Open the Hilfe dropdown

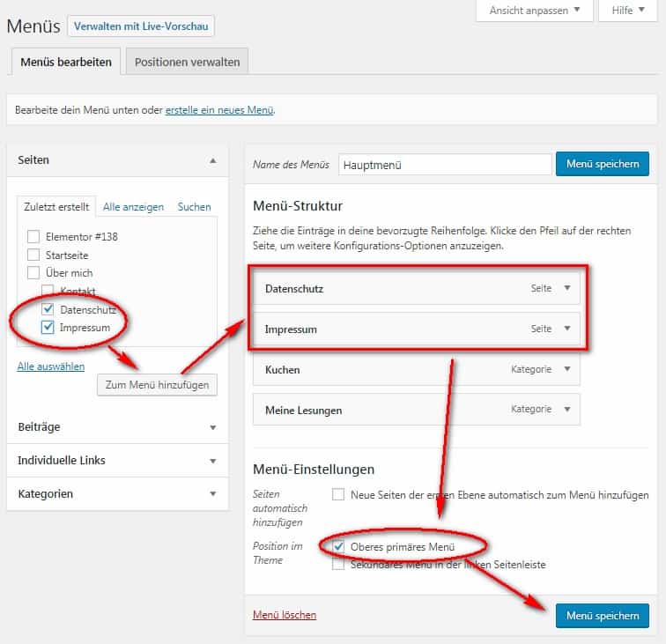[x=628, y=11]
